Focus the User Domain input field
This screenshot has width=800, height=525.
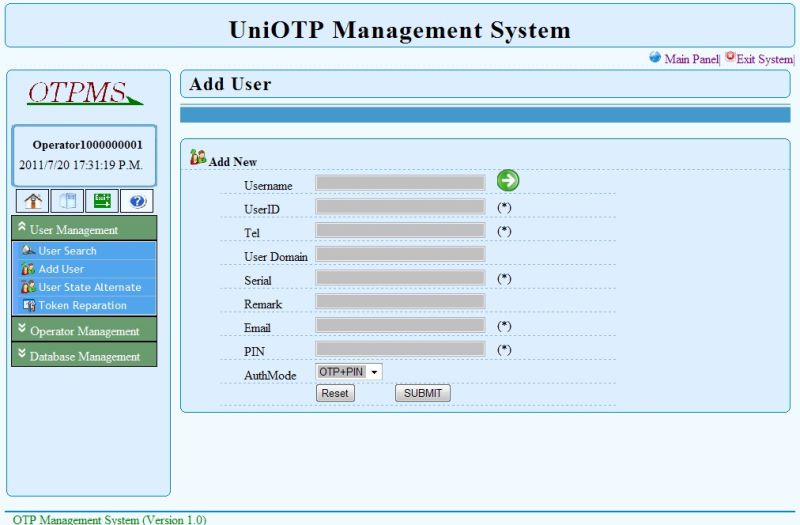tap(401, 254)
